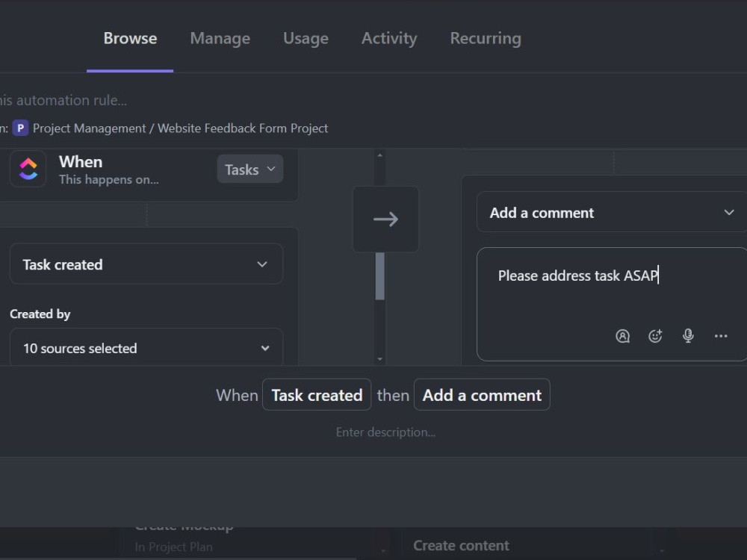Click the automation rule name field

[63, 100]
